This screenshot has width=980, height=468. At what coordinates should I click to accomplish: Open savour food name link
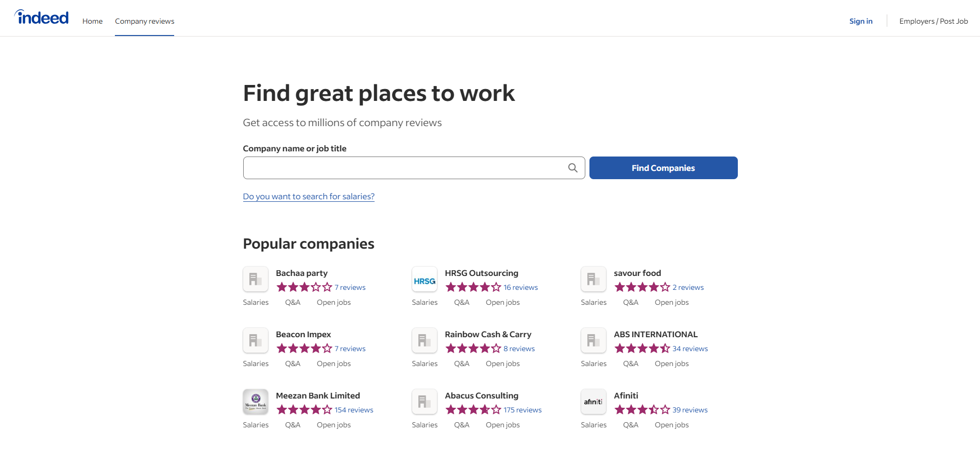point(637,273)
